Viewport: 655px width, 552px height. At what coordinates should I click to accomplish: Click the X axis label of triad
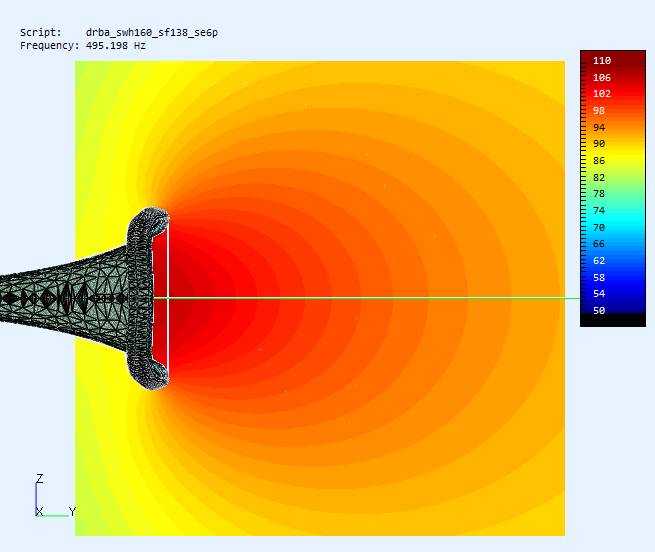[40, 511]
